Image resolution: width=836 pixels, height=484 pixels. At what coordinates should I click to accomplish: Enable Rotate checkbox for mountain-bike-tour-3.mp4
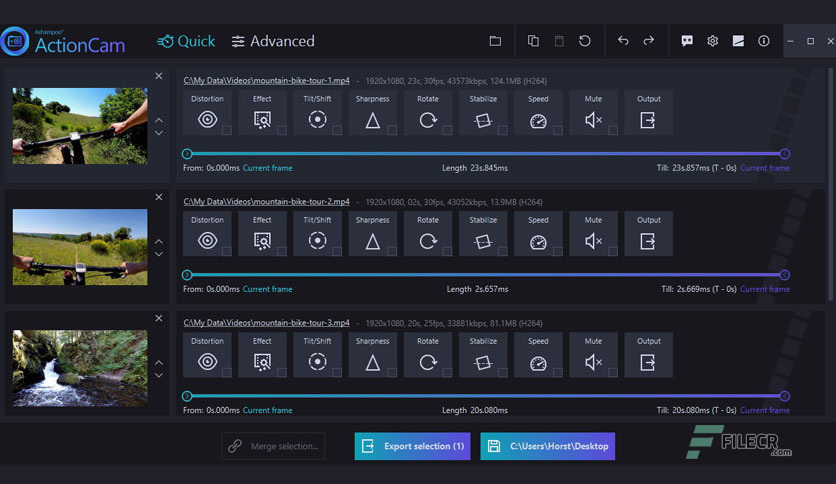point(447,372)
